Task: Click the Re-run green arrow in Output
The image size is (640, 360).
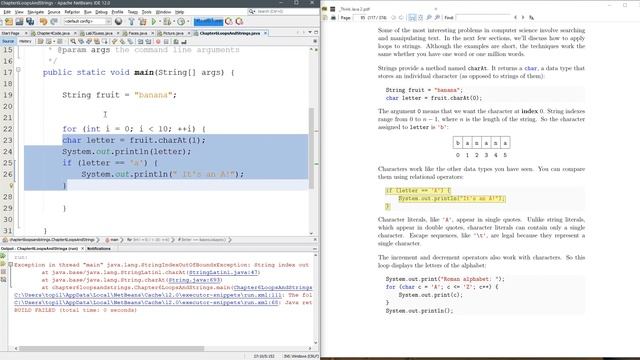Action: (x=3, y=256)
